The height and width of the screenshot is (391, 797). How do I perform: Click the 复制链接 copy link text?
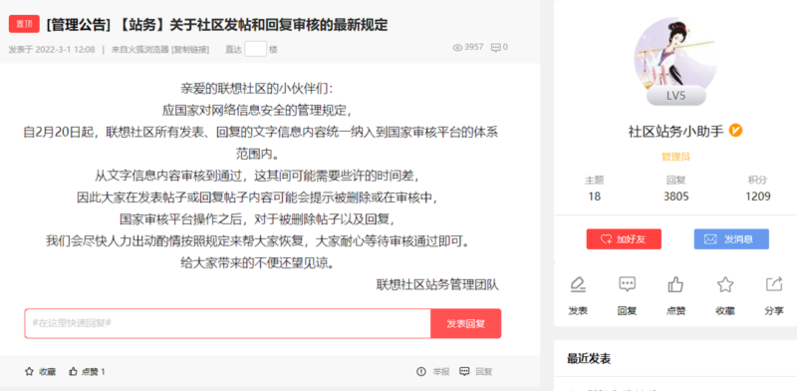point(191,49)
